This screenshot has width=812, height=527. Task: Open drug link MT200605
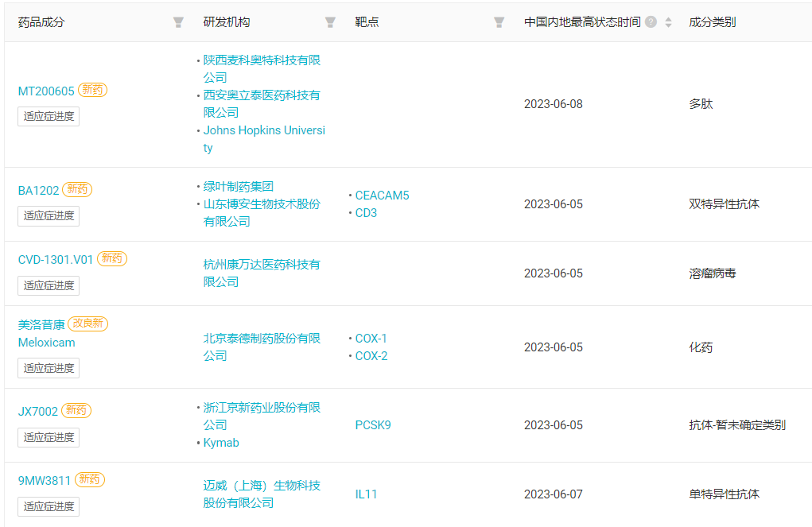point(46,91)
